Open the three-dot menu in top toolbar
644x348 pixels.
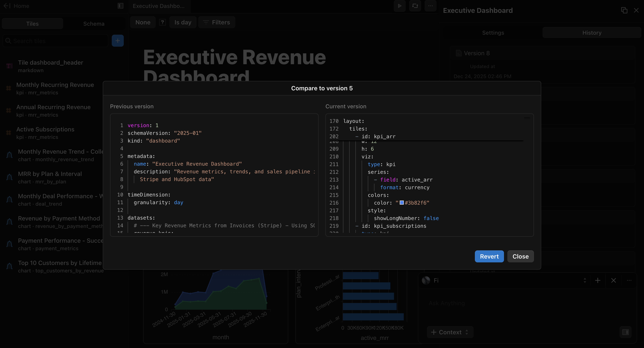pos(430,6)
